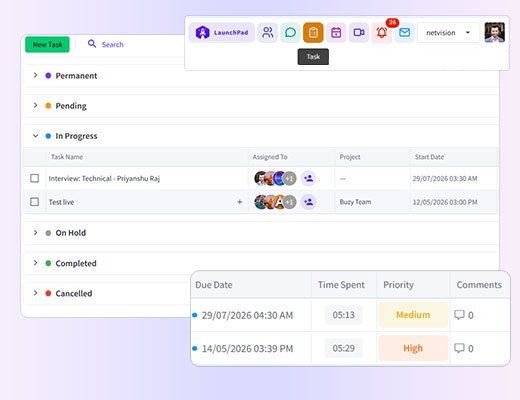Select the orange Task clipboard icon
This screenshot has height=400, width=520.
[313, 33]
